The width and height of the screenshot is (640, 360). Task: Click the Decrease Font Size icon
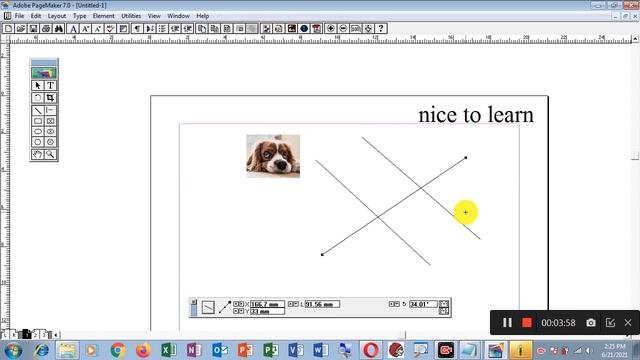click(x=98, y=29)
